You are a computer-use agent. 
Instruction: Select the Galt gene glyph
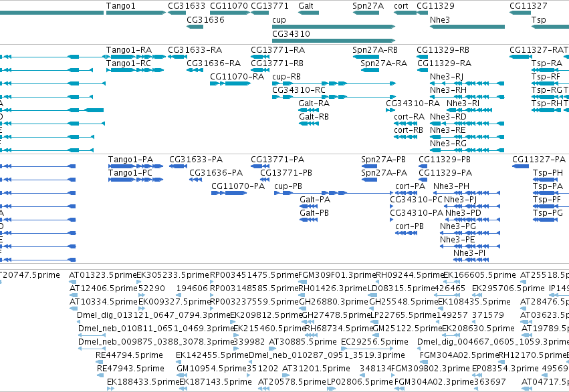click(308, 13)
